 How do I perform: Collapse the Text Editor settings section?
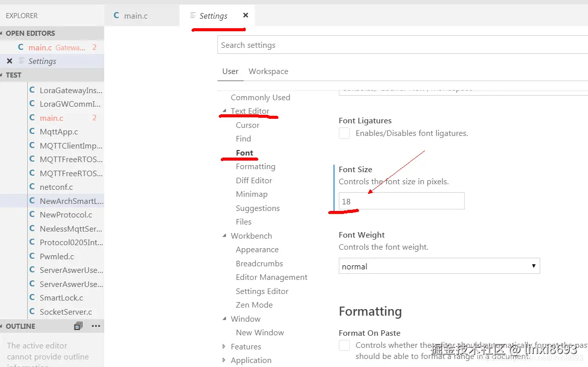(x=224, y=111)
